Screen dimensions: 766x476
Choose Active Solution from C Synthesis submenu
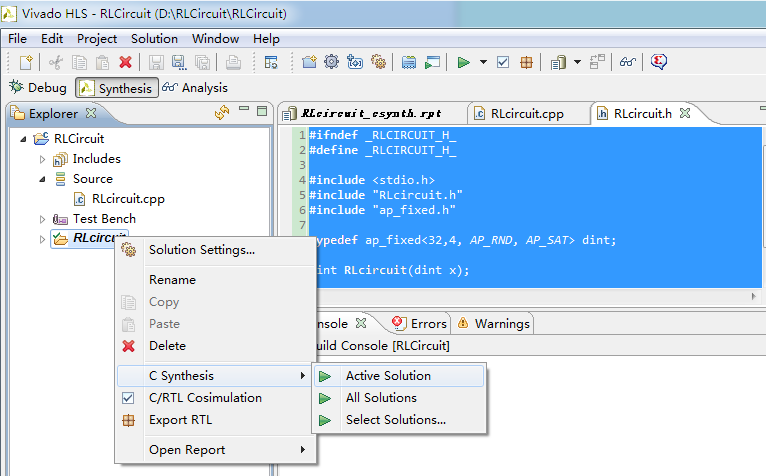tap(388, 376)
